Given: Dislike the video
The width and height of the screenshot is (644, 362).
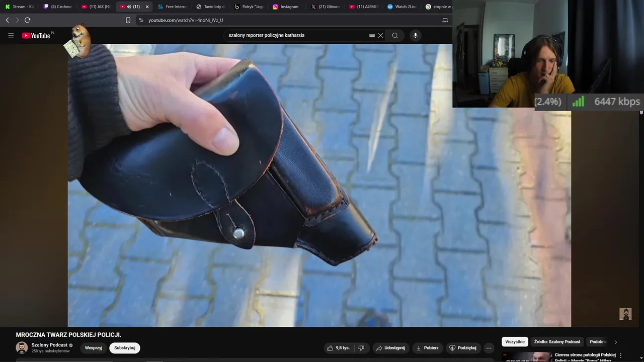Looking at the screenshot, I should [x=361, y=348].
